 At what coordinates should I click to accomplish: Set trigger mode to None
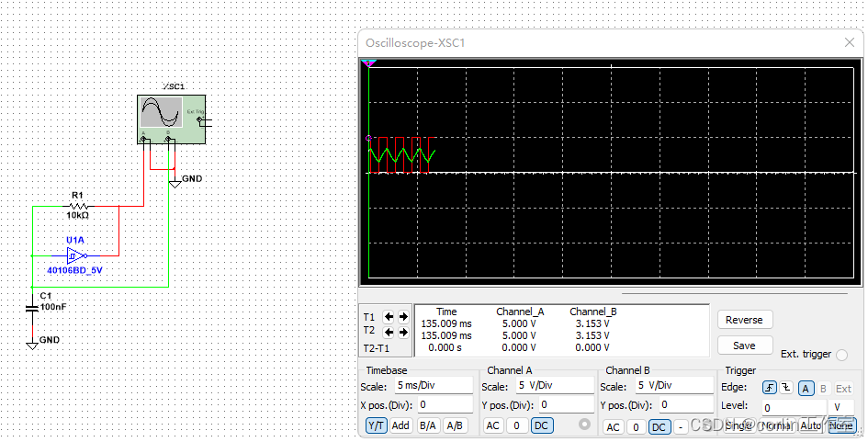tap(840, 425)
